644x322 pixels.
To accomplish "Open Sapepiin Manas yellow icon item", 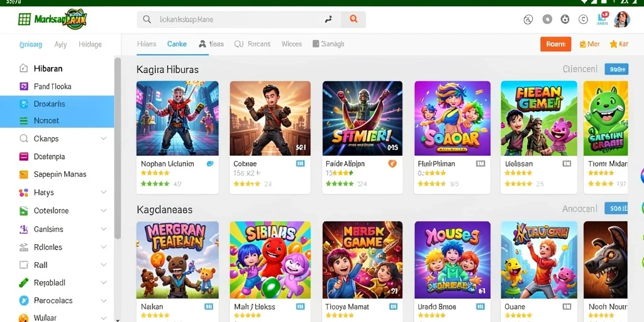I will (24, 175).
